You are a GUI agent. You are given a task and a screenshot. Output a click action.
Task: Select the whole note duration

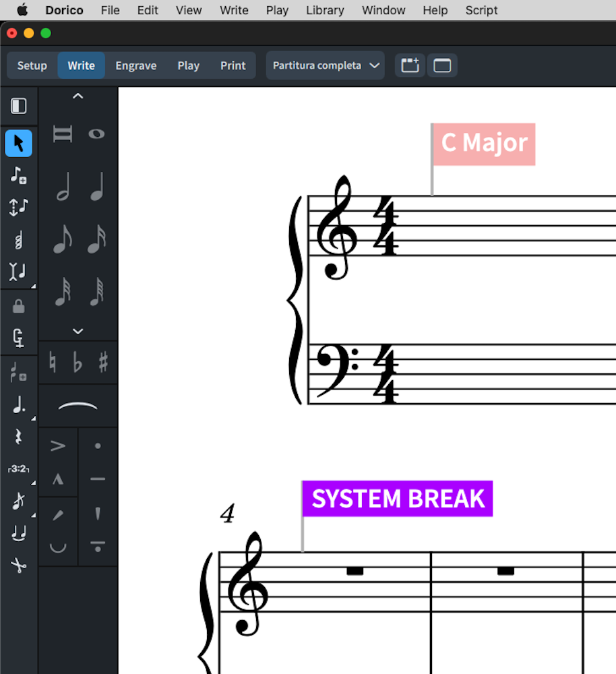96,134
